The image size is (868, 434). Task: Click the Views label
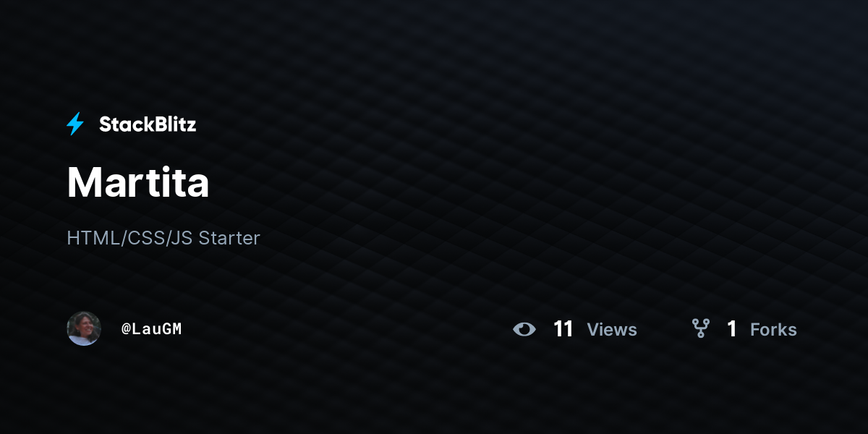pos(612,330)
